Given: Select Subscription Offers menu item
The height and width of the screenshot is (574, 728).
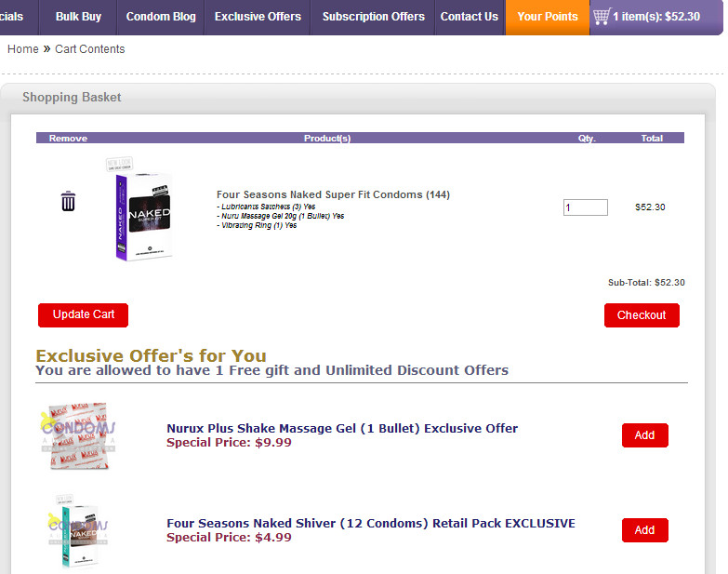Looking at the screenshot, I should click(373, 17).
